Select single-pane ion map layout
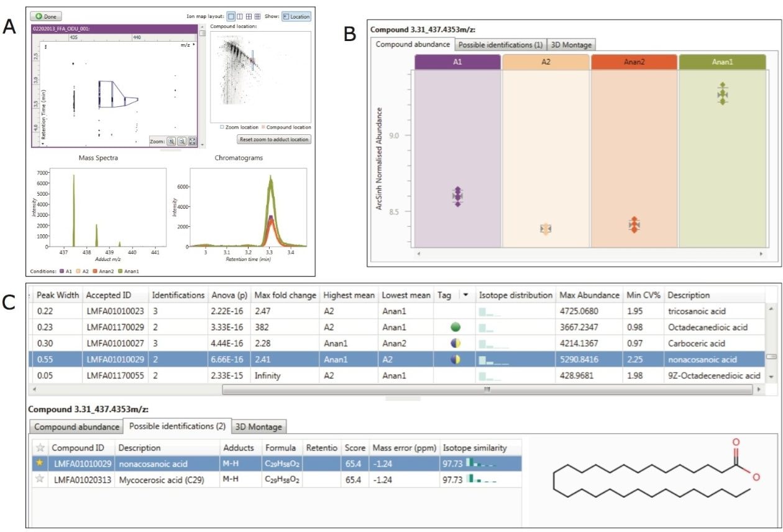 point(231,17)
